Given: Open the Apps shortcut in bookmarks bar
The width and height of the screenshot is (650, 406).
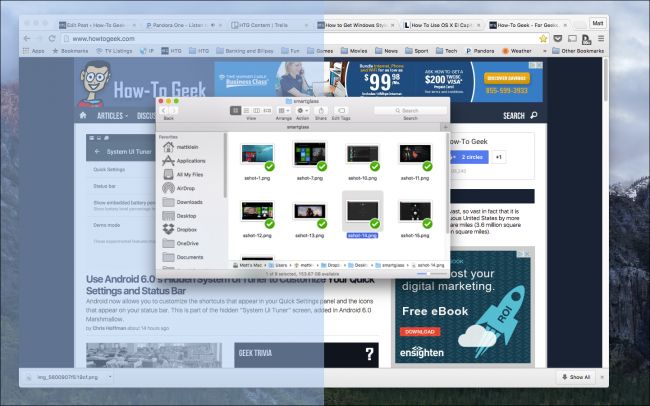Looking at the screenshot, I should click(34, 51).
